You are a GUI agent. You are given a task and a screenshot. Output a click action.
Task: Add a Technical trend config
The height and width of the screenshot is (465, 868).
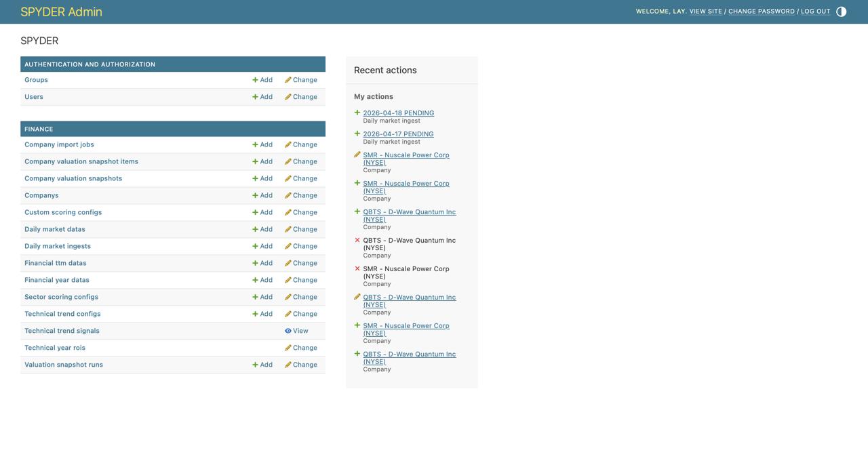(262, 314)
